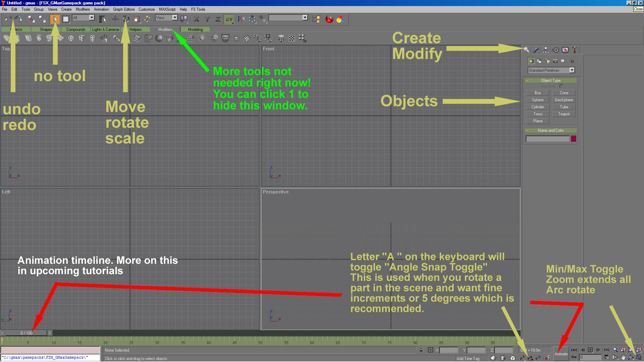644x362 pixels.
Task: Open the Standard Primitives dropdown
Action: point(572,70)
